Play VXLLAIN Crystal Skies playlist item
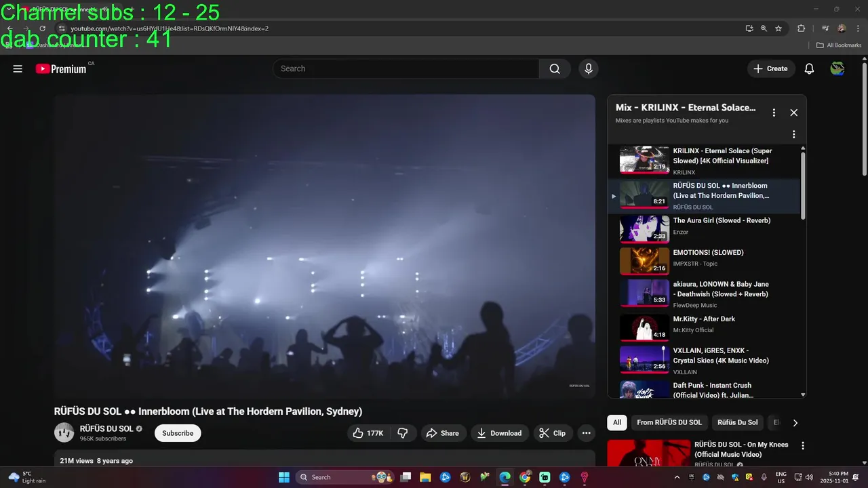The height and width of the screenshot is (488, 868). [x=705, y=359]
